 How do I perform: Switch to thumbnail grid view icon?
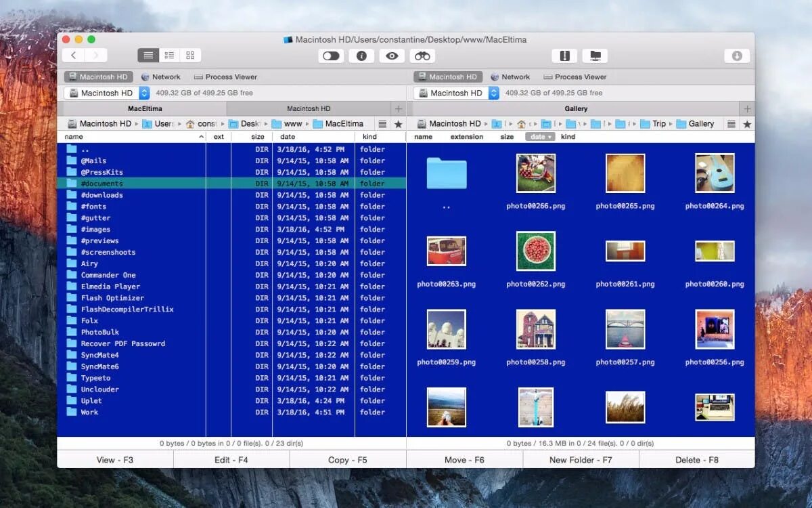tap(190, 55)
